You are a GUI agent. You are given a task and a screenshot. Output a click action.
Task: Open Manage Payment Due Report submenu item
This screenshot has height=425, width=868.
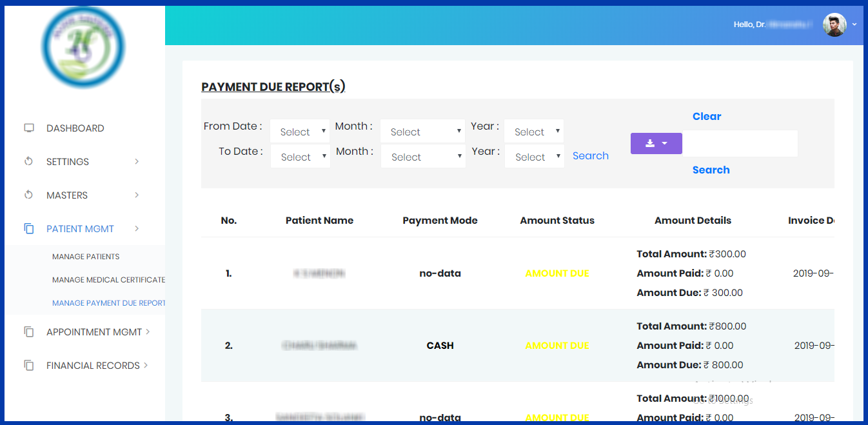coord(108,303)
